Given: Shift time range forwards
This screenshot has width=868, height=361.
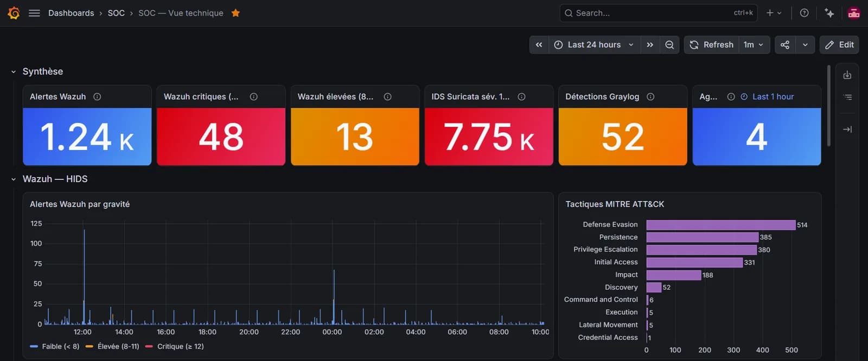Looking at the screenshot, I should (650, 45).
